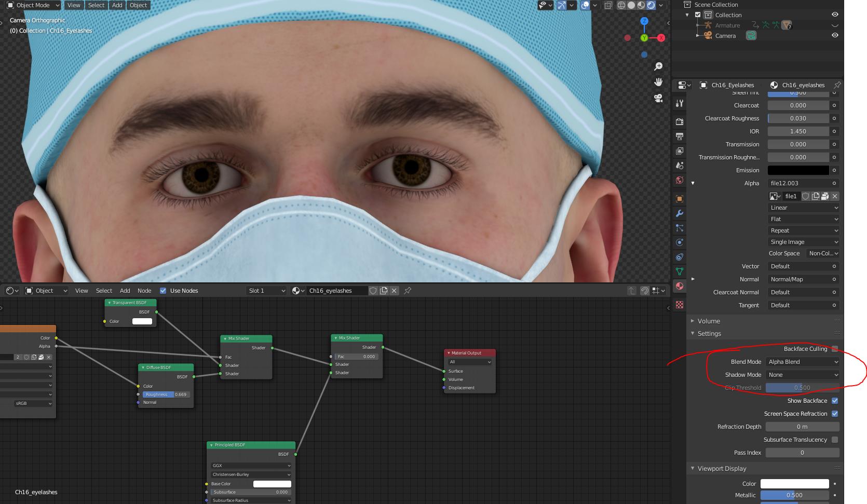Image resolution: width=867 pixels, height=504 pixels.
Task: Switch to Solid viewport shading
Action: 631,5
